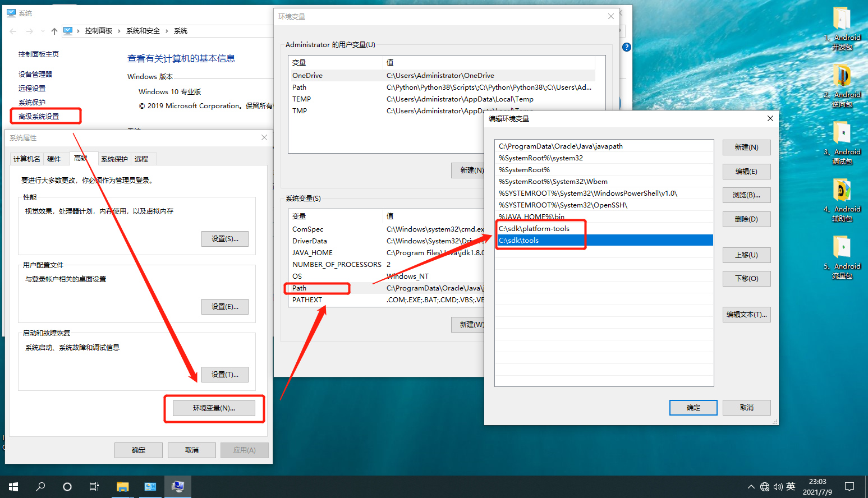Open the Control Panel taskbar item
Screen dimensions: 868x498
pyautogui.click(x=150, y=487)
